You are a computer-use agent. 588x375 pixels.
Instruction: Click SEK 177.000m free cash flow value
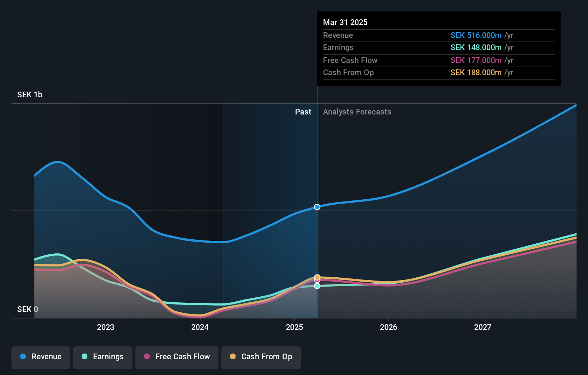476,60
